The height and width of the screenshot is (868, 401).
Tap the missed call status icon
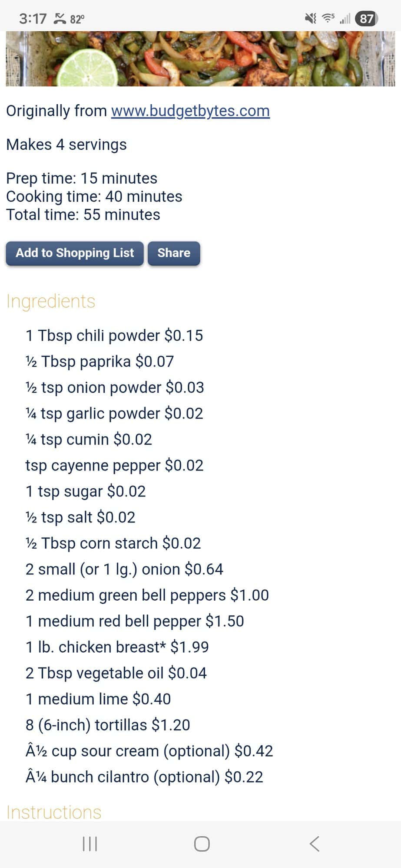59,19
